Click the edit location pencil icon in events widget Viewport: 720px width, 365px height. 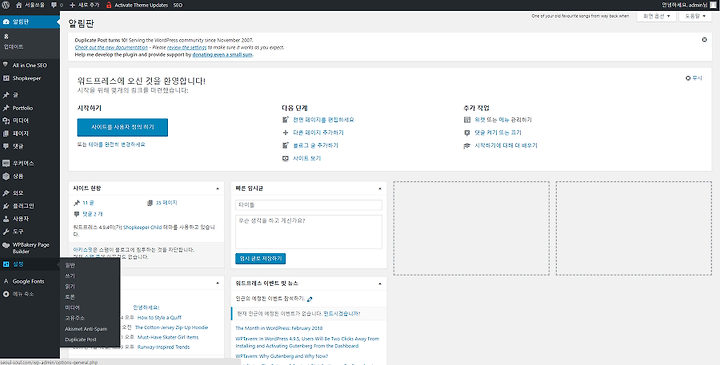(x=310, y=299)
